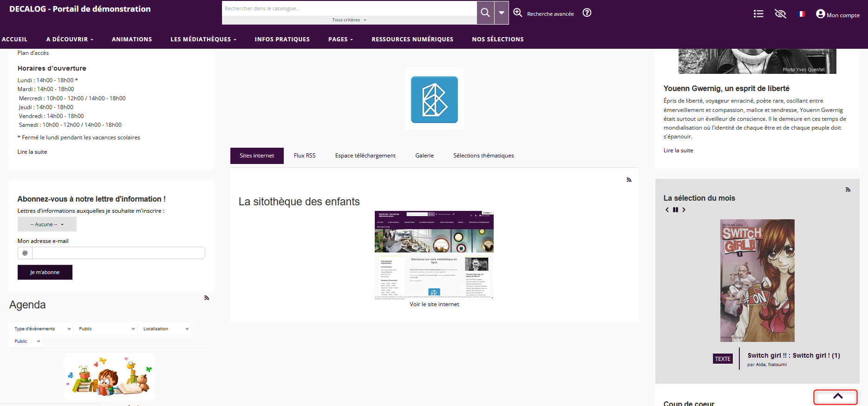Open Mon compte account menu
Image resolution: width=868 pixels, height=406 pixels.
click(838, 14)
